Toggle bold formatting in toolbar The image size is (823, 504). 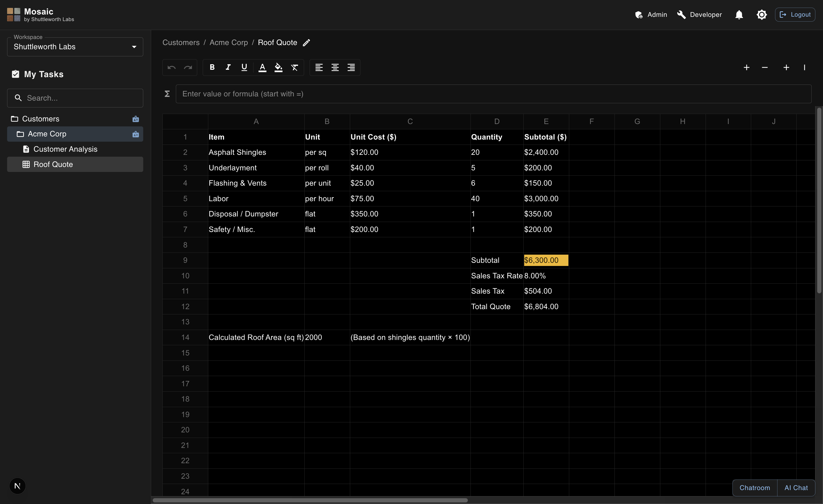pyautogui.click(x=212, y=67)
